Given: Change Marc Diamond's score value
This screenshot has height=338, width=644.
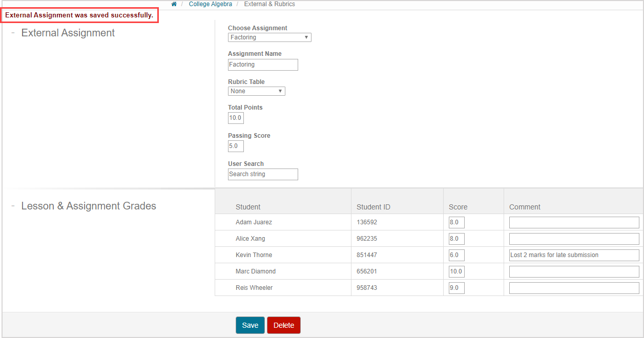Looking at the screenshot, I should [456, 271].
